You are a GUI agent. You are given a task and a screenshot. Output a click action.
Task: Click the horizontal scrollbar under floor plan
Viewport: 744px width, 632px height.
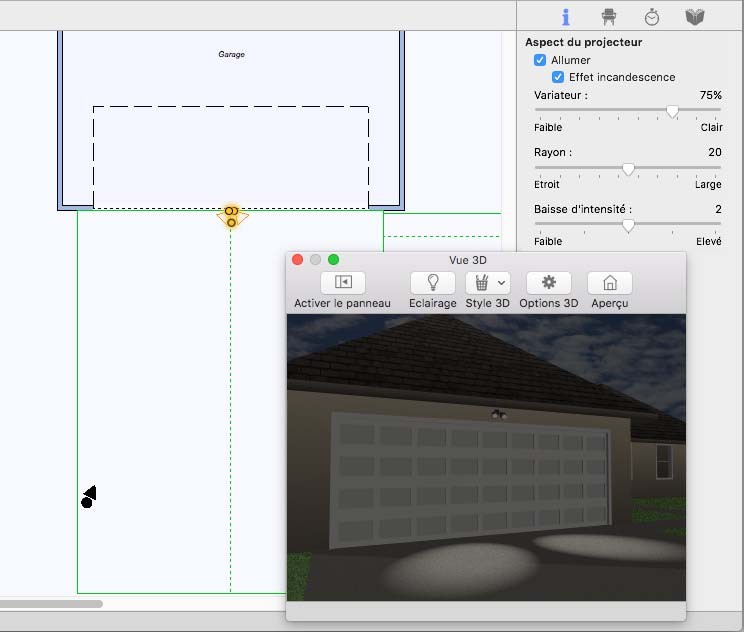50,604
